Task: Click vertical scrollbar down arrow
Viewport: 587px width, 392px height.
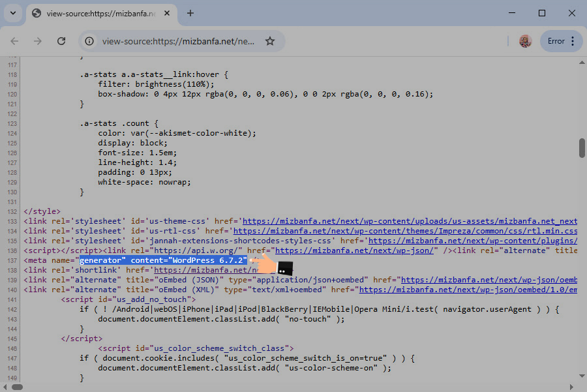Action: [x=582, y=376]
